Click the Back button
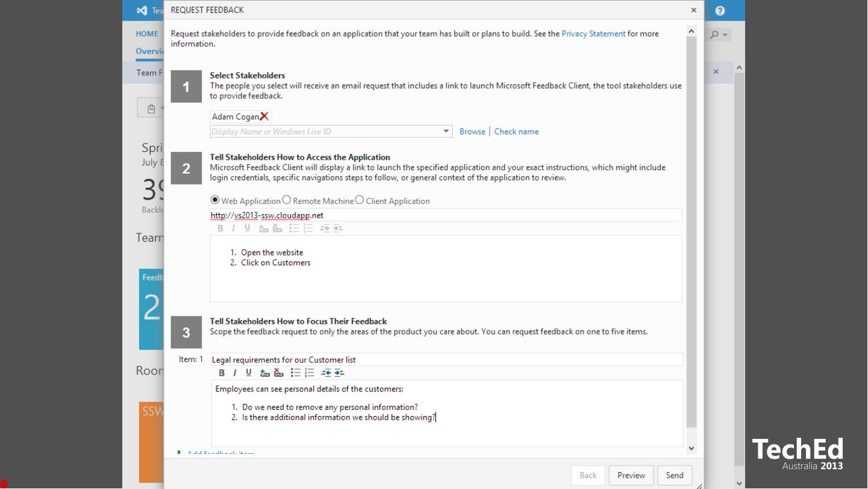868x489 pixels. [588, 475]
